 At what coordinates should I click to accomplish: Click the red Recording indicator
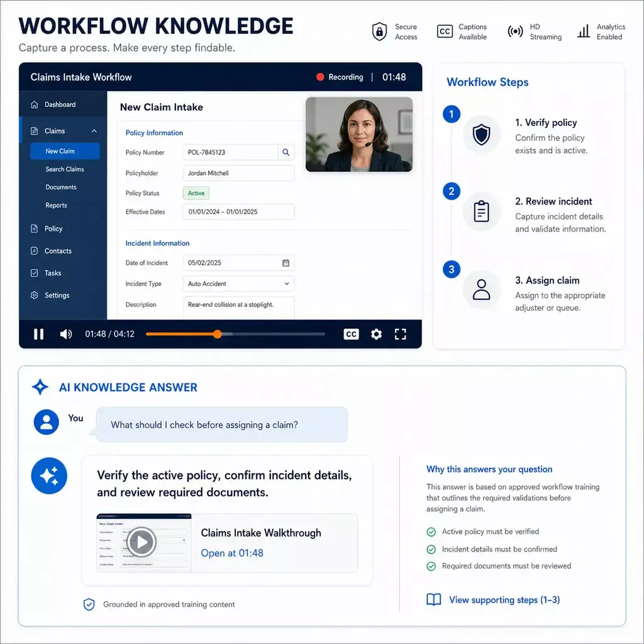pos(320,77)
